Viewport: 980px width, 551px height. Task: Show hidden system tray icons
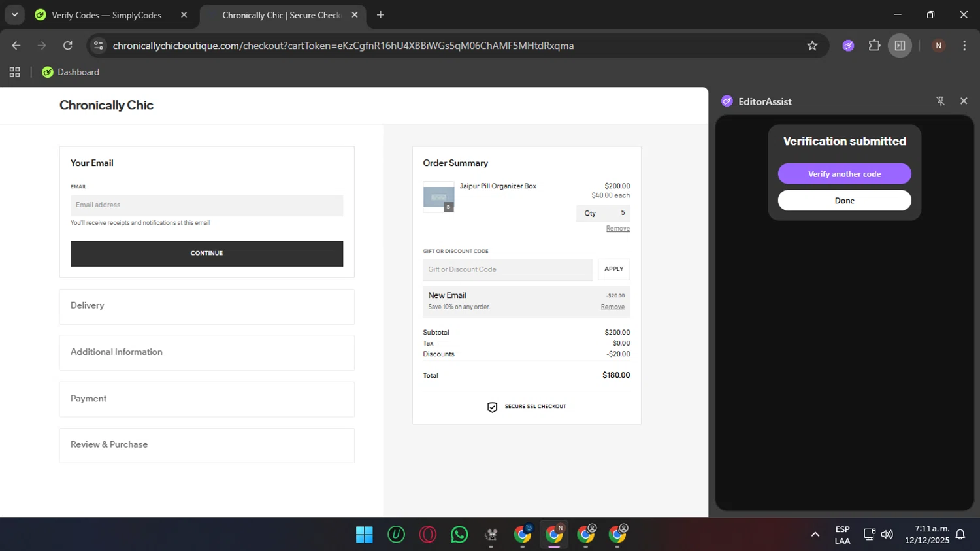point(815,535)
